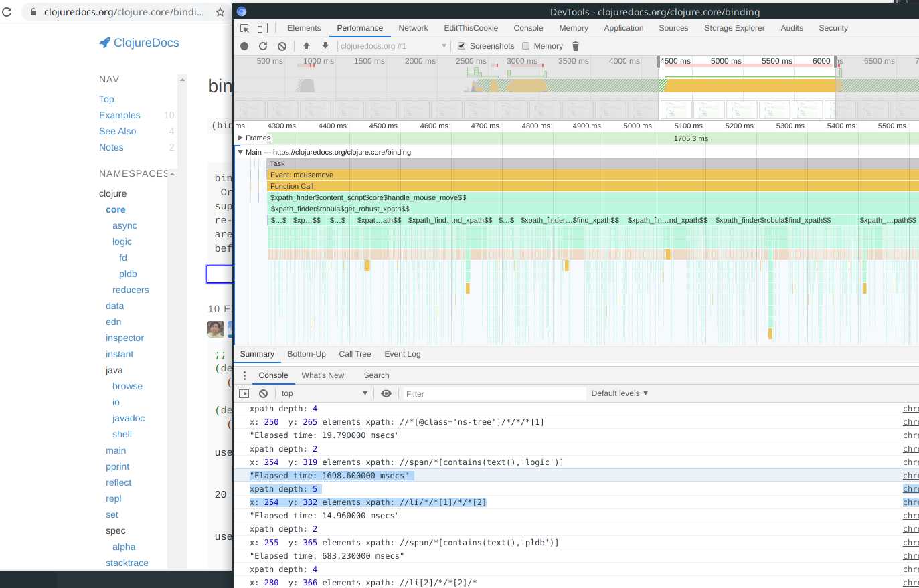Click the See Also nav link
The width and height of the screenshot is (919, 588).
point(118,131)
